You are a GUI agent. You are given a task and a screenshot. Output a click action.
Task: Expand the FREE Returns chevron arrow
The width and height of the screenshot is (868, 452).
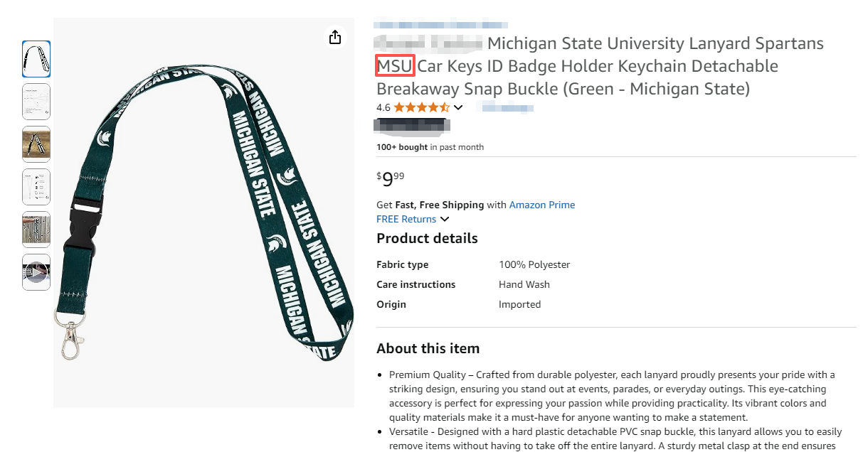[x=445, y=220]
